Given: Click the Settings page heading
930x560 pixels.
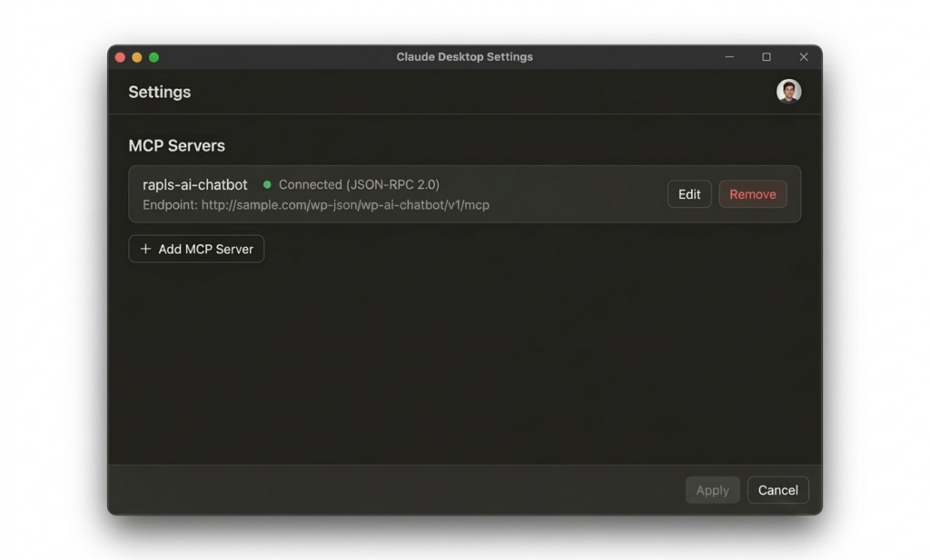Looking at the screenshot, I should pos(159,92).
